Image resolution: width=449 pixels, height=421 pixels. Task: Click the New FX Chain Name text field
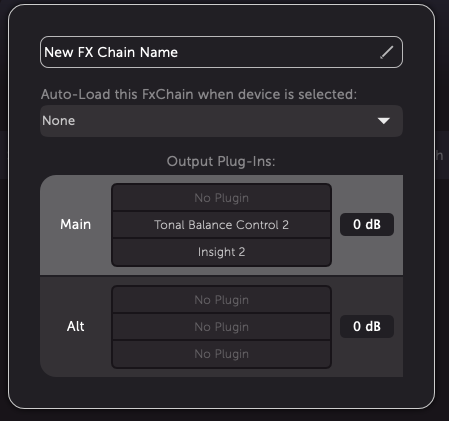(221, 52)
